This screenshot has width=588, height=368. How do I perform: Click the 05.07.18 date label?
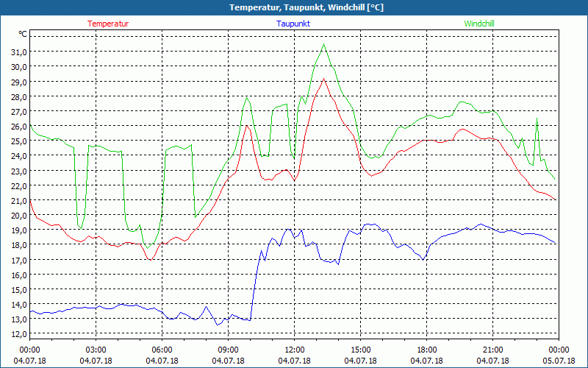(x=559, y=361)
